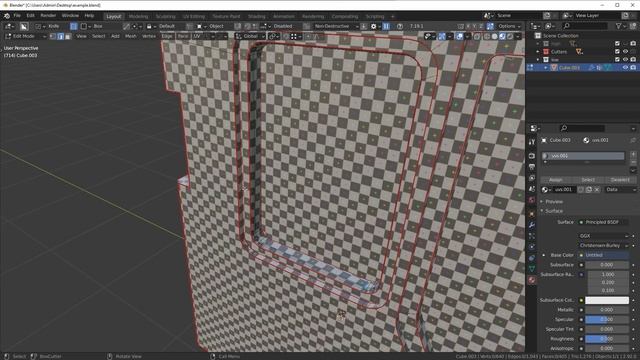
Task: Open the Edit Mode dropdown
Action: 25,36
